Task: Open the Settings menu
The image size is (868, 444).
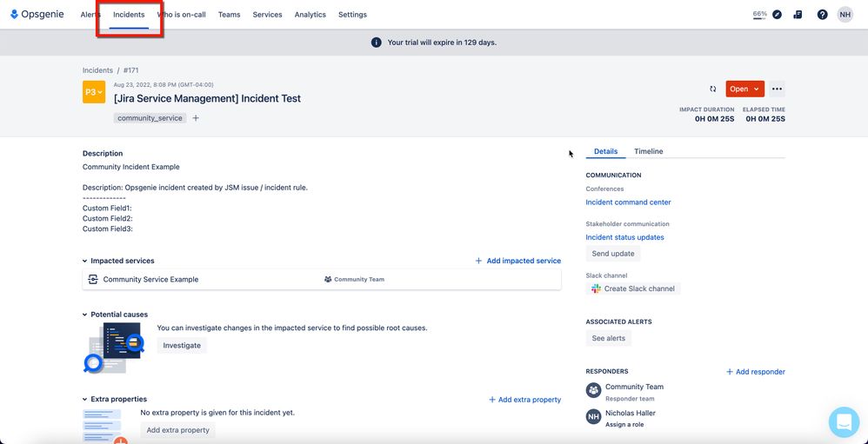Action: coord(352,15)
